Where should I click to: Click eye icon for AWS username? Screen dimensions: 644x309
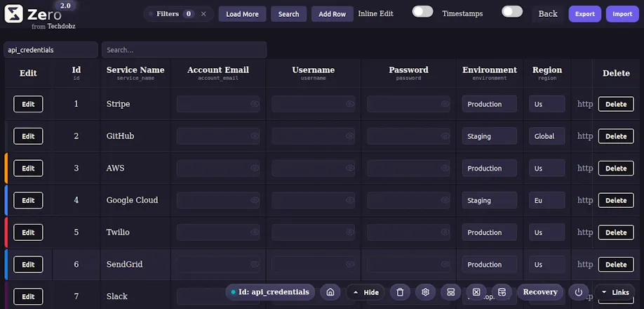350,168
